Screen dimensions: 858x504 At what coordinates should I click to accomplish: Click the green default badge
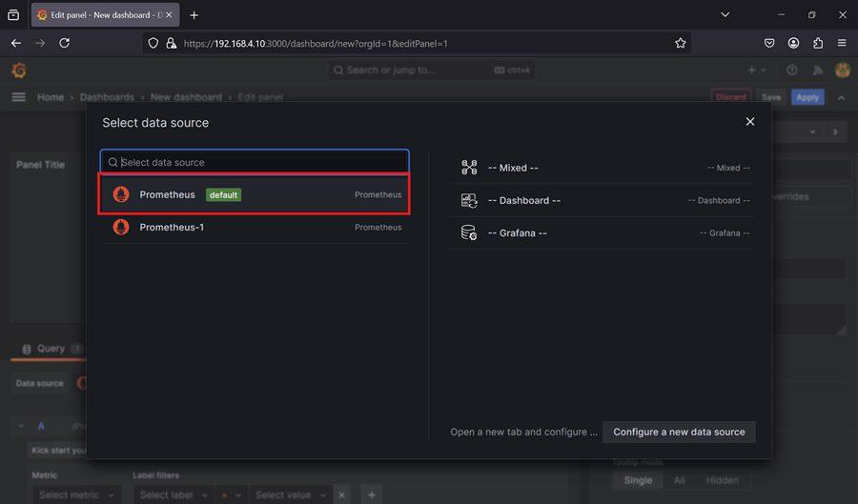pyautogui.click(x=223, y=194)
